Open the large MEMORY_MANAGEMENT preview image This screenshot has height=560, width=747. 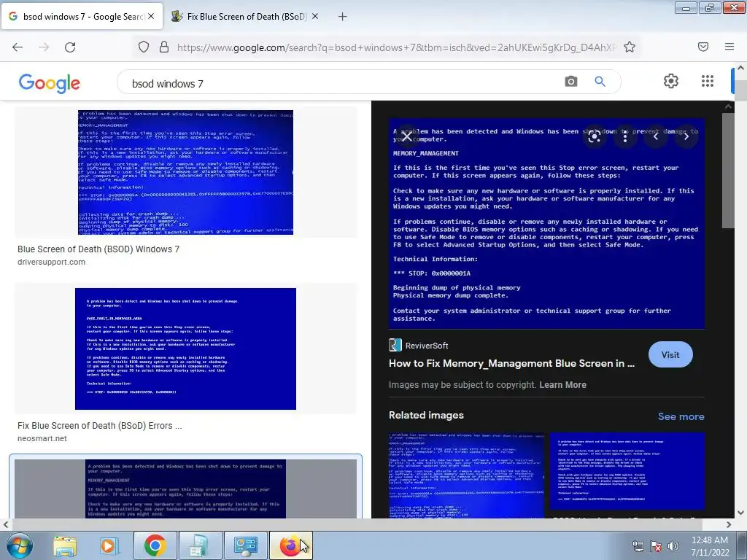point(546,224)
